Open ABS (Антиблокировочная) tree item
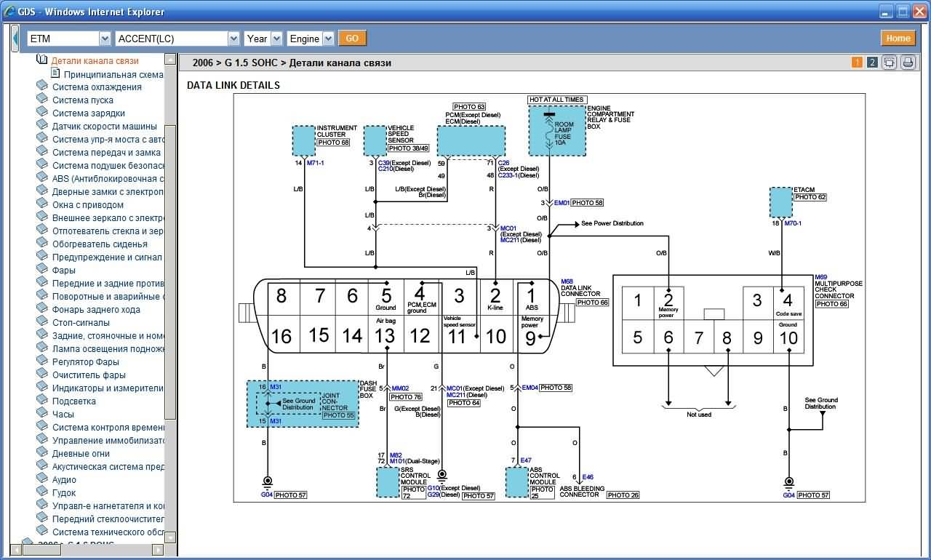Screen dimensions: 931x560 click(108, 179)
